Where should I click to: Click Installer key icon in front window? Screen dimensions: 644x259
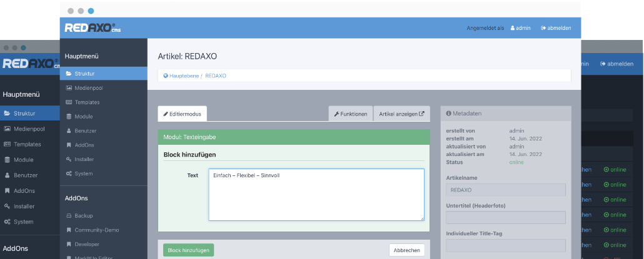tap(69, 159)
